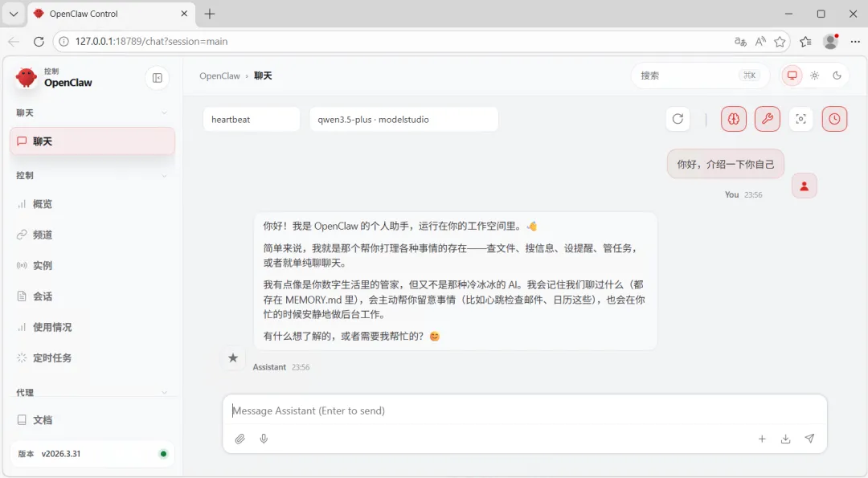Attach a file with paperclip icon
868x478 pixels.
[x=240, y=439]
